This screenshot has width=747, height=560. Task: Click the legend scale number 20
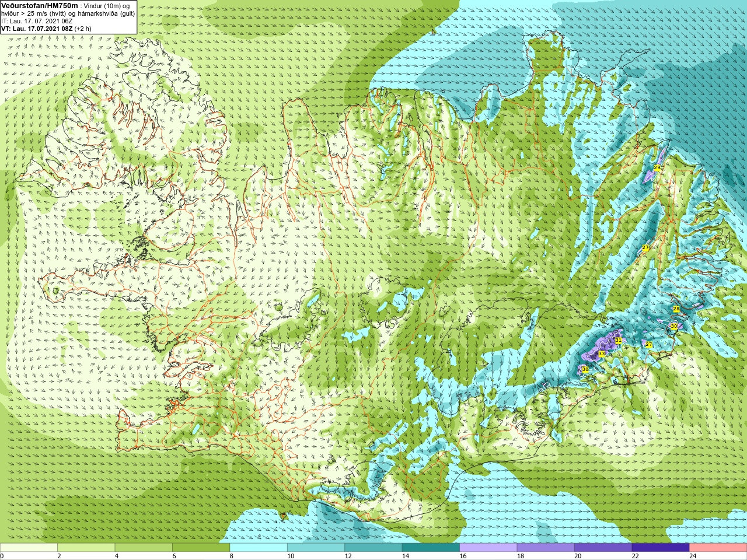click(578, 556)
